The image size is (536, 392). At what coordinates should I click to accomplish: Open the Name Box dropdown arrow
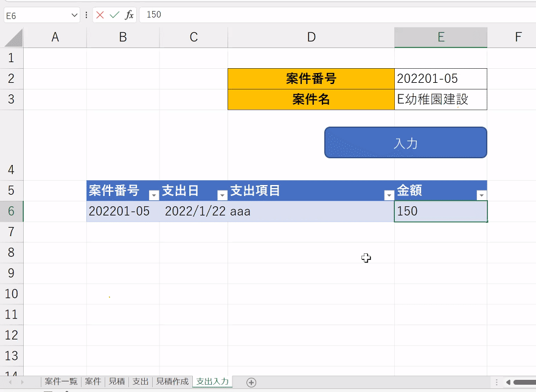tap(74, 15)
